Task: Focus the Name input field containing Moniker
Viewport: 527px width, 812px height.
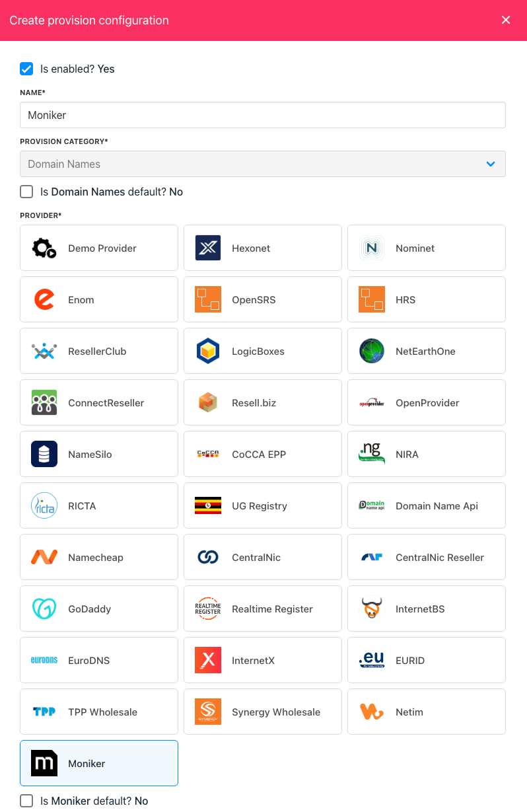Action: tap(263, 115)
